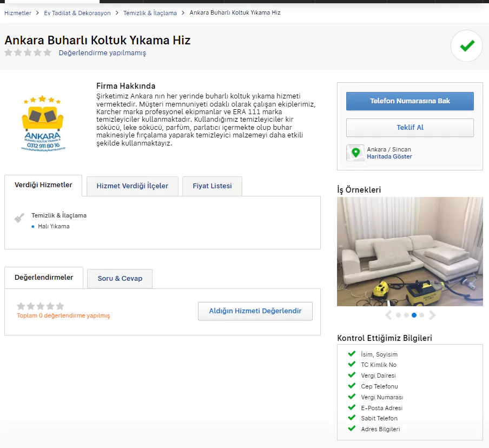Advance to next photo with right arrow
489x448 pixels.
(432, 315)
